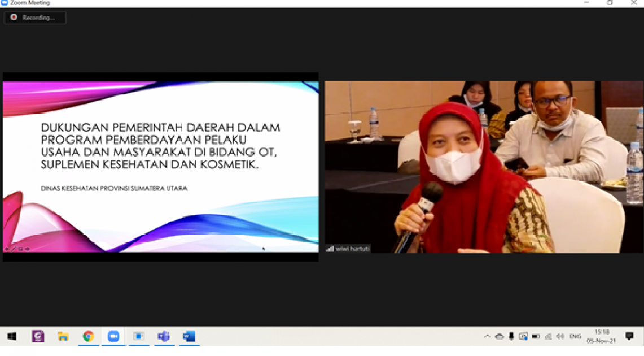Select wiwi hartuti's video tile

tap(483, 167)
